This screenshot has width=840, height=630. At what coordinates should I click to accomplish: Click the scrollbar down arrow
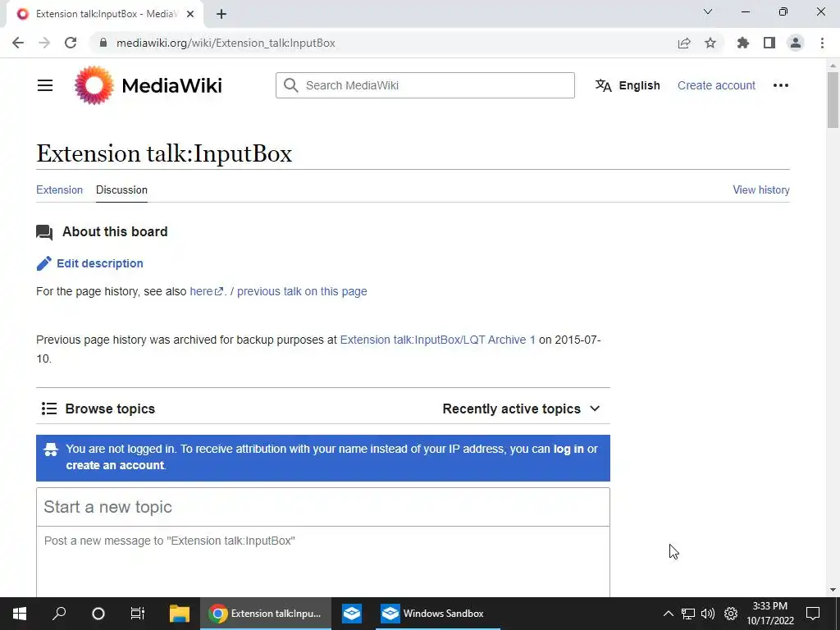click(x=833, y=590)
